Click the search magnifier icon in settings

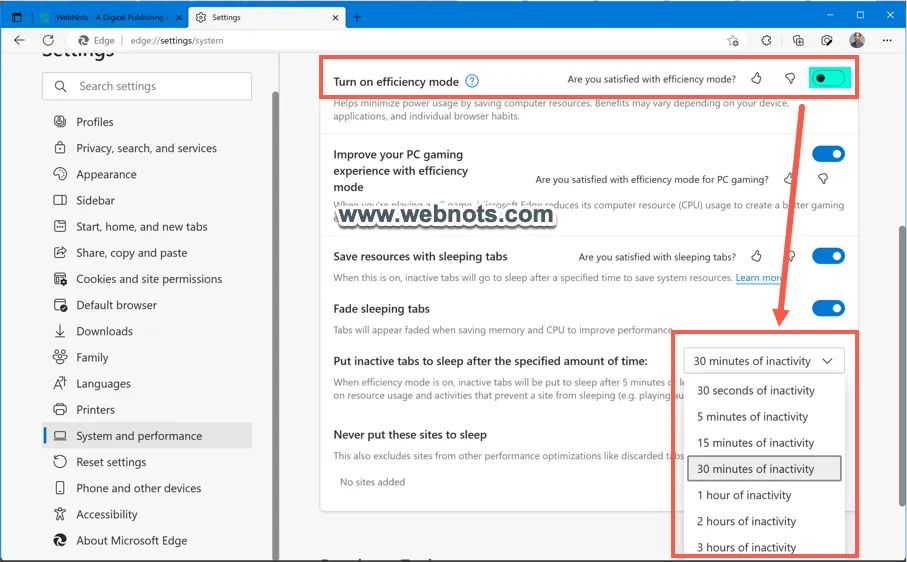60,86
